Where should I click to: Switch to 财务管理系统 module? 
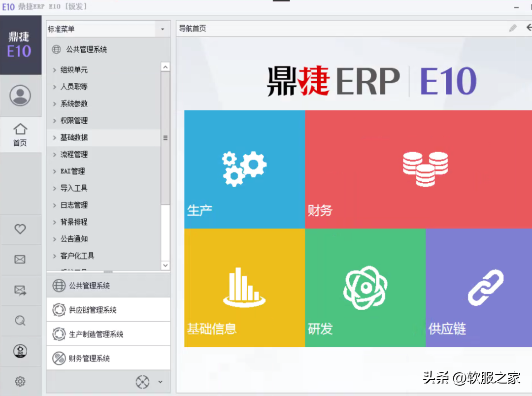(x=108, y=359)
